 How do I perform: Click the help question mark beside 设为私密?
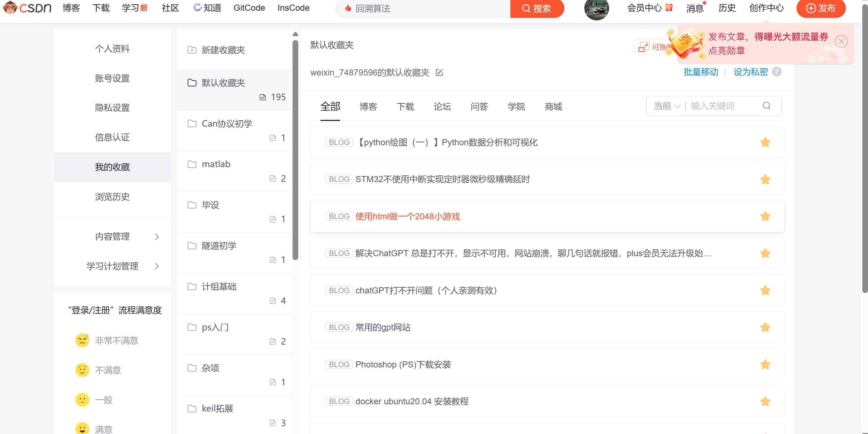776,72
